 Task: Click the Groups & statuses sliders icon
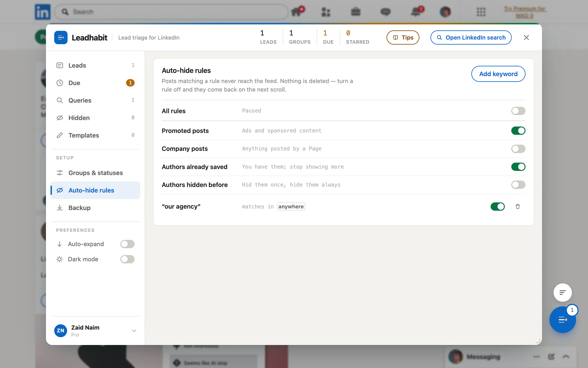60,173
